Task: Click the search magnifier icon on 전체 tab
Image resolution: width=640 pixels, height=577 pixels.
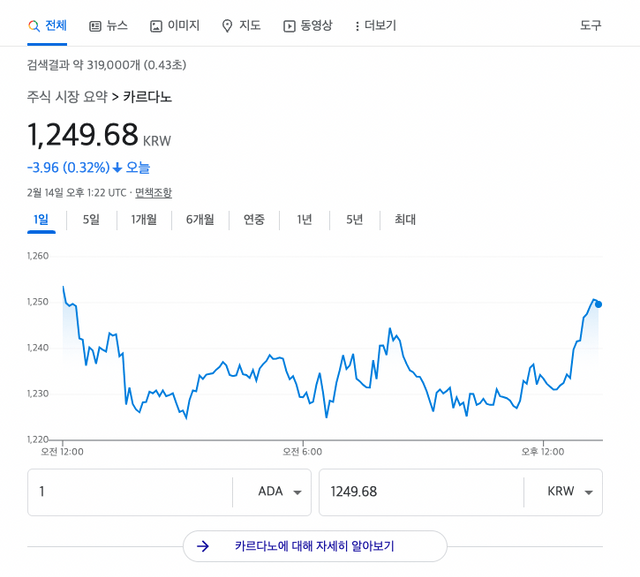Action: (34, 26)
